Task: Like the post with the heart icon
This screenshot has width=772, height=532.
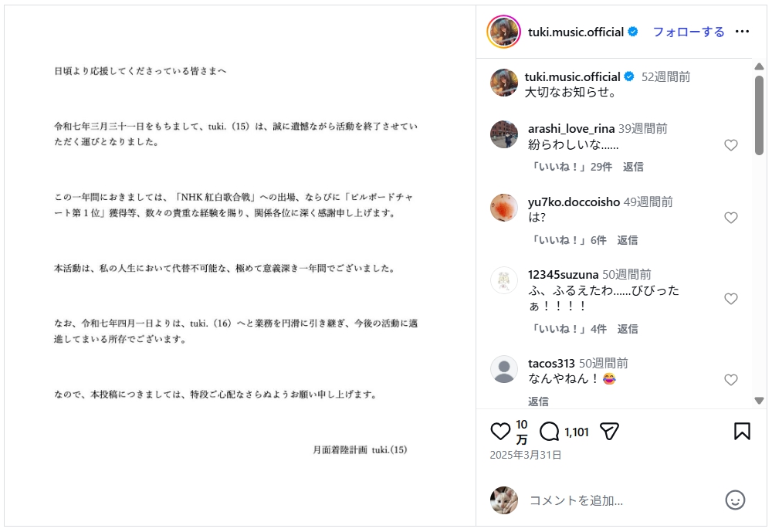Action: click(x=500, y=432)
